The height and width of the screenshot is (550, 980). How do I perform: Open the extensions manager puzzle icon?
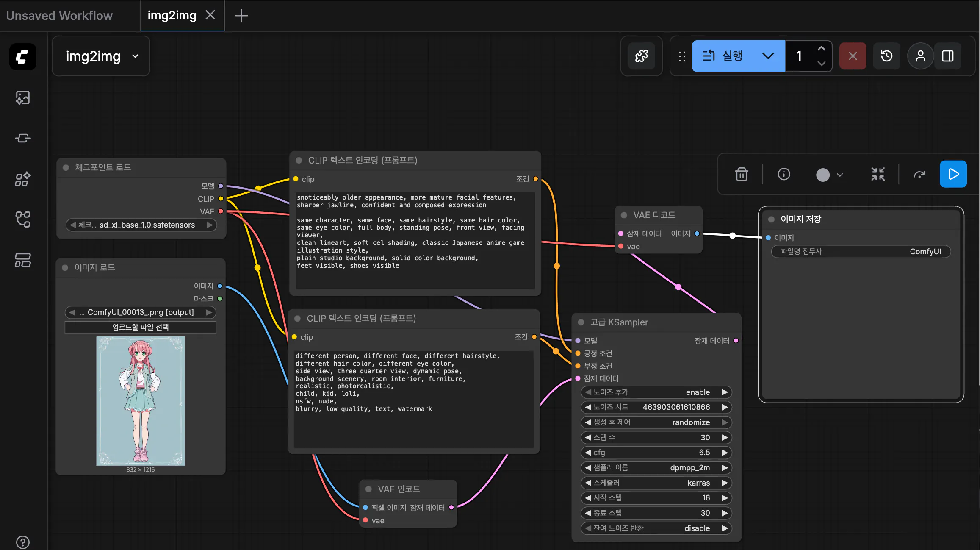point(642,56)
